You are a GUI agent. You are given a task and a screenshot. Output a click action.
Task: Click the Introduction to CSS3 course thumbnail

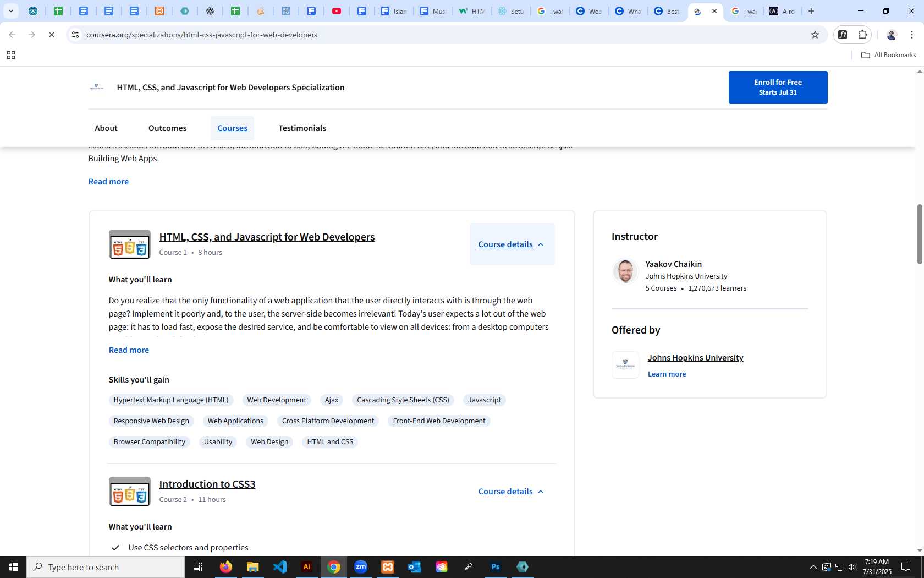130,492
